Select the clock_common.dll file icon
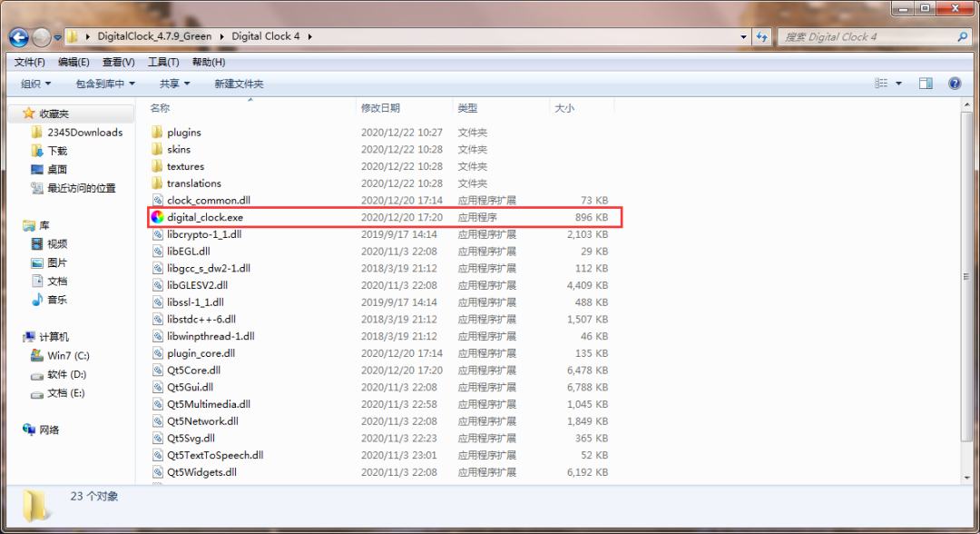Image resolution: width=980 pixels, height=534 pixels. (158, 200)
